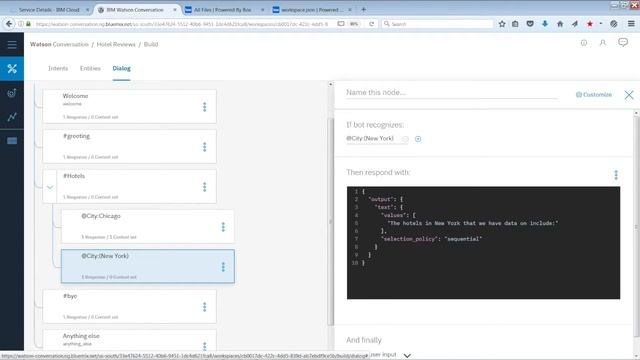Open a new browser tab
Screen dimensions: 640x360
pos(363,9)
